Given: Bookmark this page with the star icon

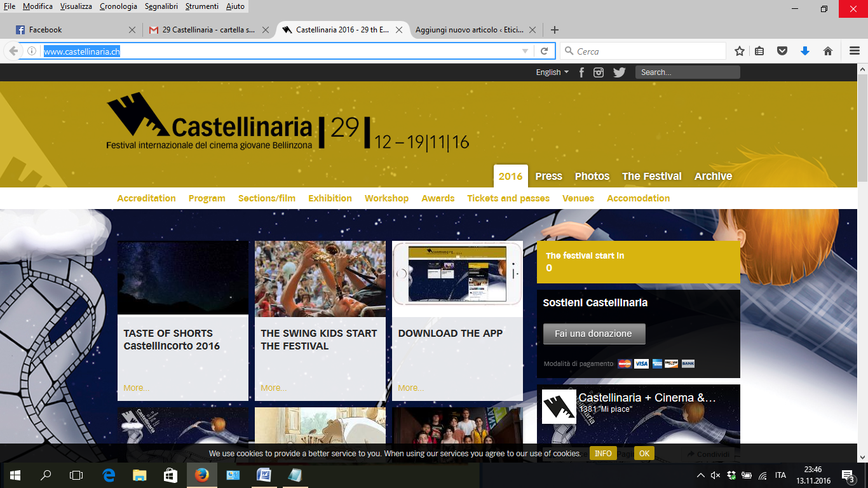Looking at the screenshot, I should click(740, 51).
